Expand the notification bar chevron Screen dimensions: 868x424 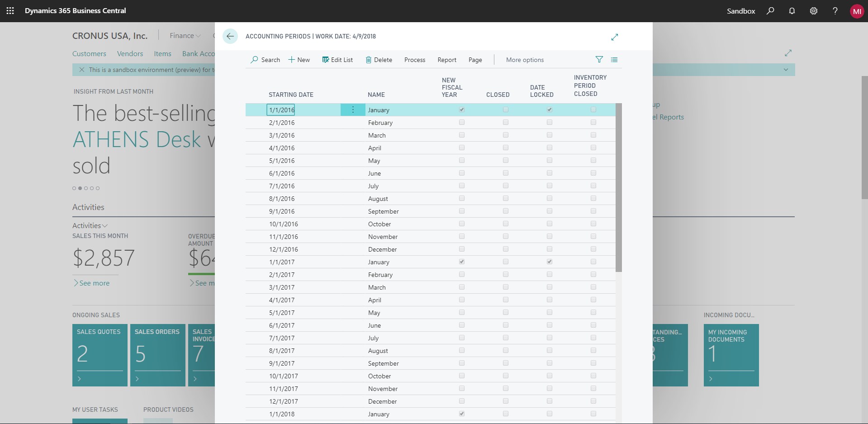pos(786,70)
